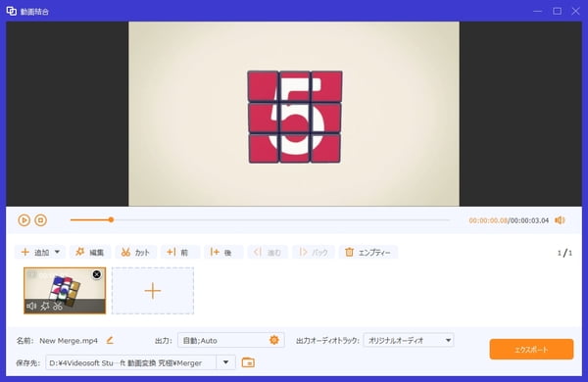
Task: Remove clip with X on thumbnail
Action: tap(97, 274)
